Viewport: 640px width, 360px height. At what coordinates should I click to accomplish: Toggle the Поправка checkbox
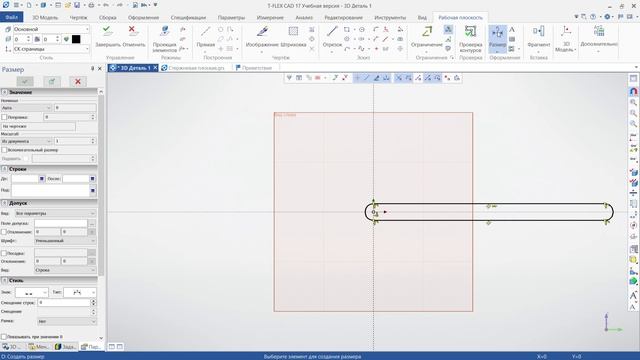pyautogui.click(x=4, y=117)
